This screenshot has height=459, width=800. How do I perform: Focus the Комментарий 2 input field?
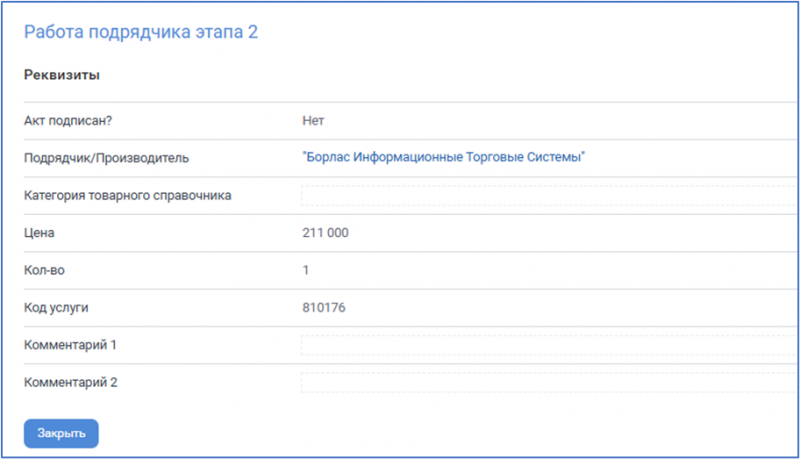click(x=548, y=382)
